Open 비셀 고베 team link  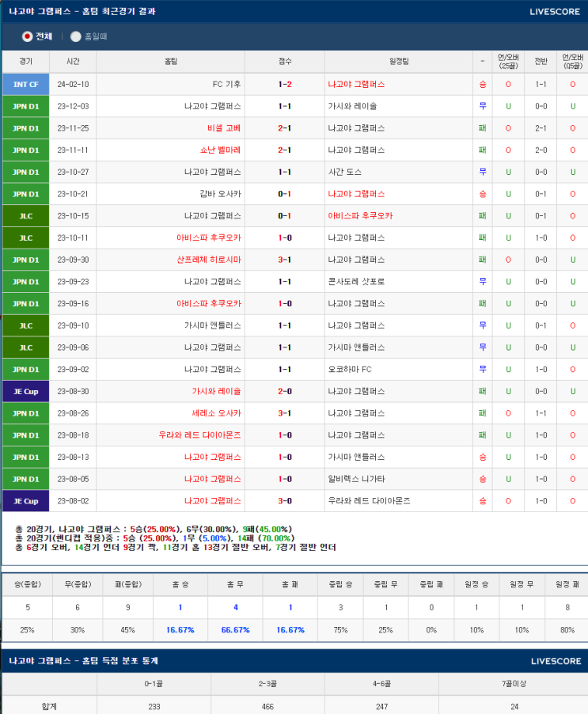[x=224, y=128]
